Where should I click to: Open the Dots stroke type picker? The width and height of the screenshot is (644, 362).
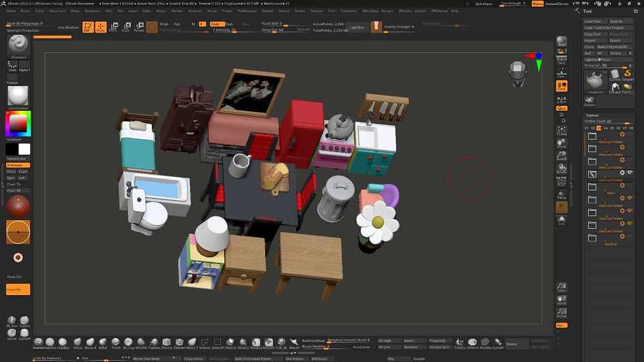pos(12,66)
